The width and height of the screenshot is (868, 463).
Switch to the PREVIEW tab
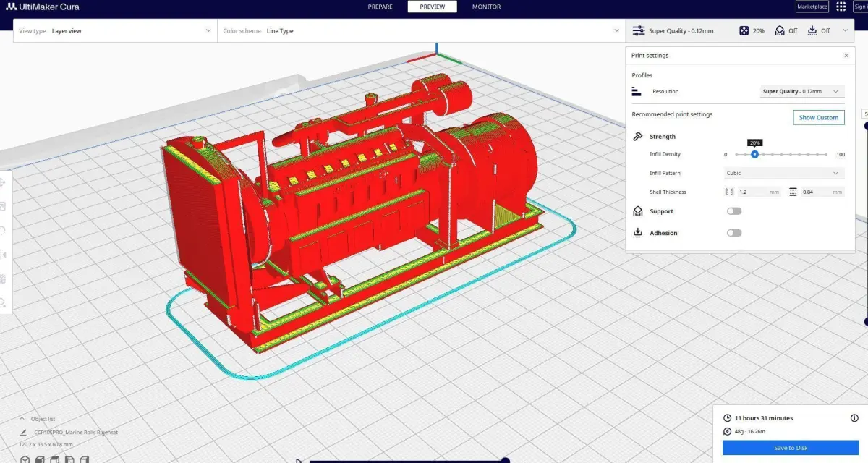pyautogui.click(x=432, y=7)
